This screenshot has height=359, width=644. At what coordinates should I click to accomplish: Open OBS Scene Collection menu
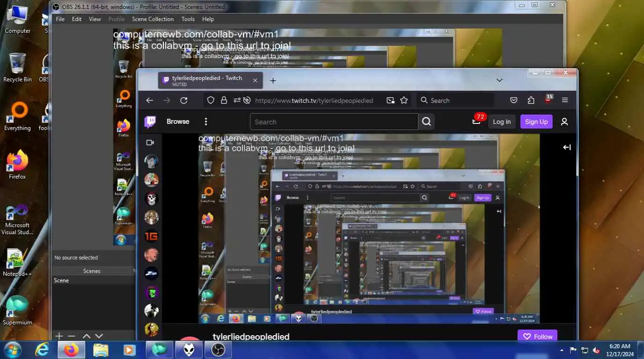(x=153, y=19)
